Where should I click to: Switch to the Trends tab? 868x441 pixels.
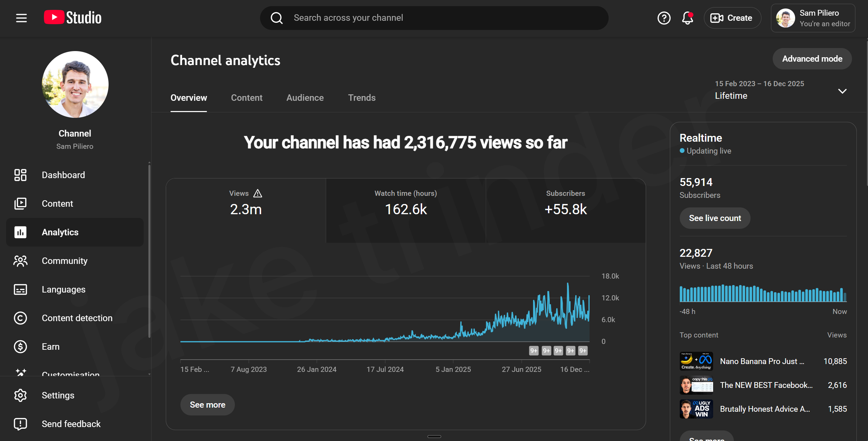tap(361, 98)
